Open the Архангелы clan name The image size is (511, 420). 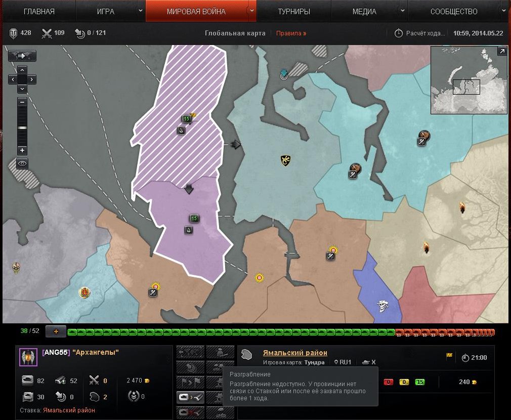96,352
